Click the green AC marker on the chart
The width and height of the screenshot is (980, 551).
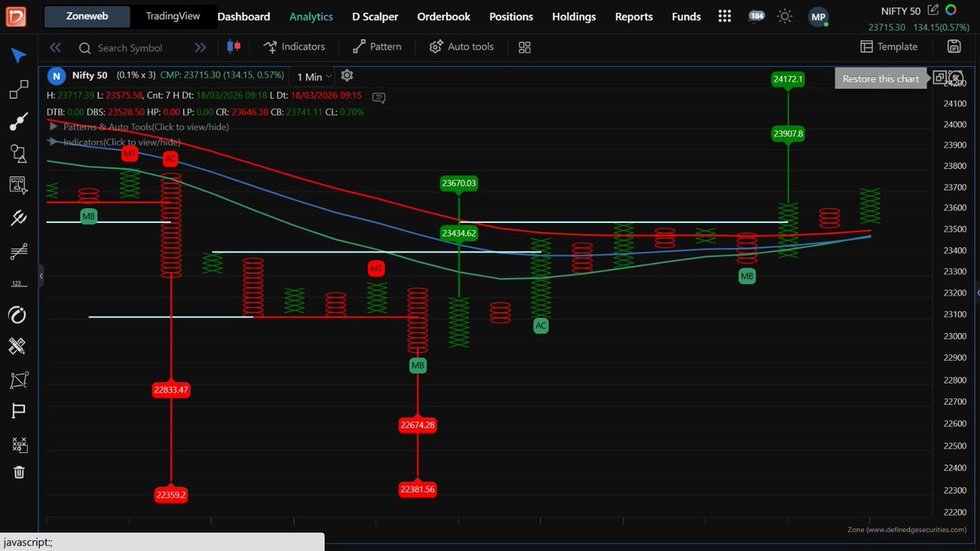[x=541, y=325]
